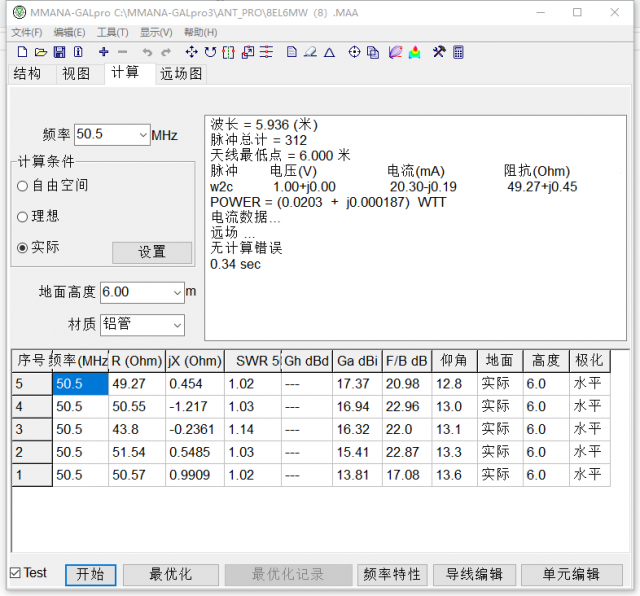Click the 仰角 column header
The image size is (640, 596).
click(454, 361)
